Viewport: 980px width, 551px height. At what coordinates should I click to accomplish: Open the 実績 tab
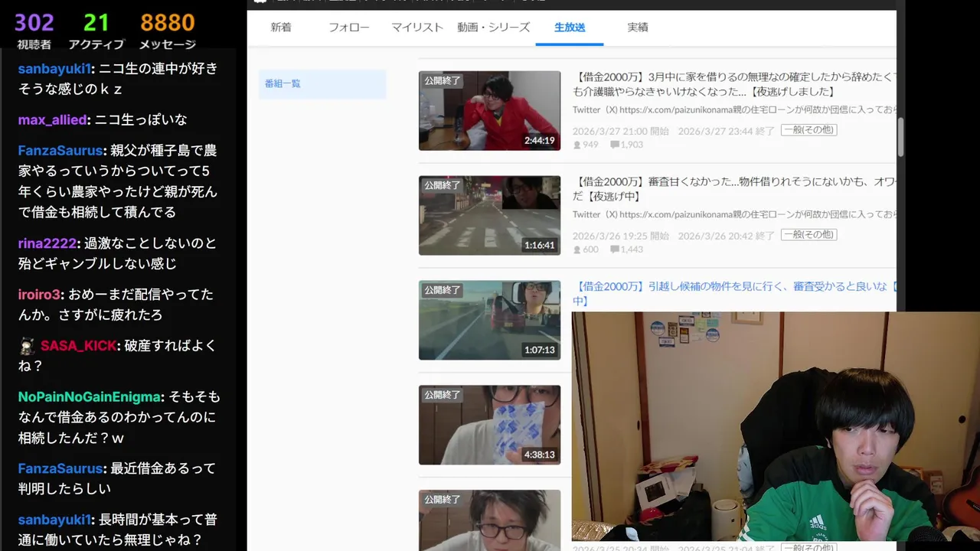[638, 28]
